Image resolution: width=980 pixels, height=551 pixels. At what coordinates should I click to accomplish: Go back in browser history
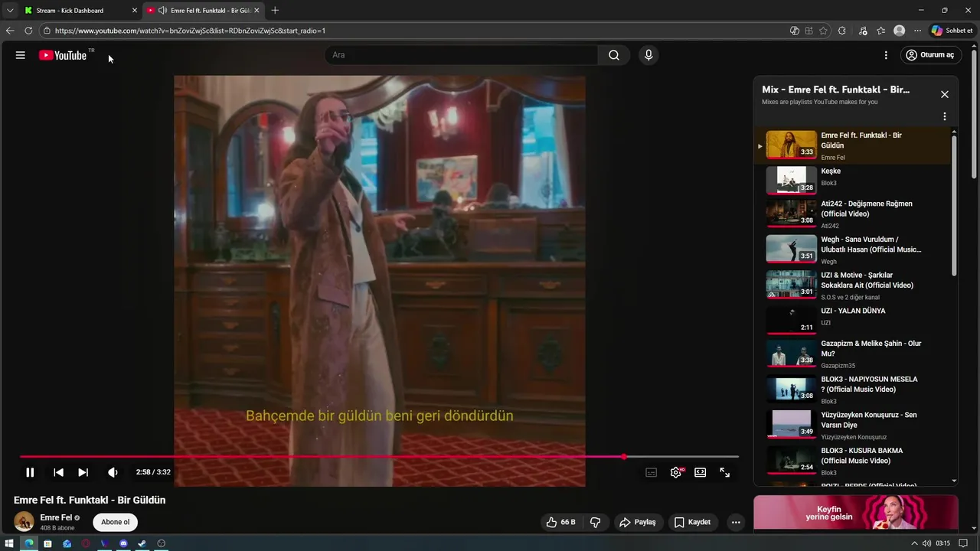click(10, 31)
